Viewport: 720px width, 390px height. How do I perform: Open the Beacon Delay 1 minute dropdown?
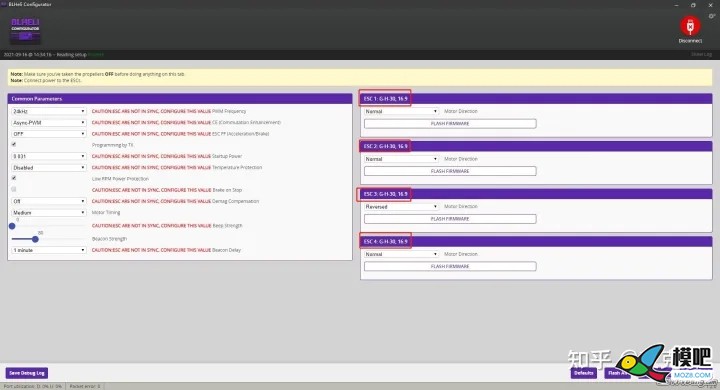coord(49,250)
